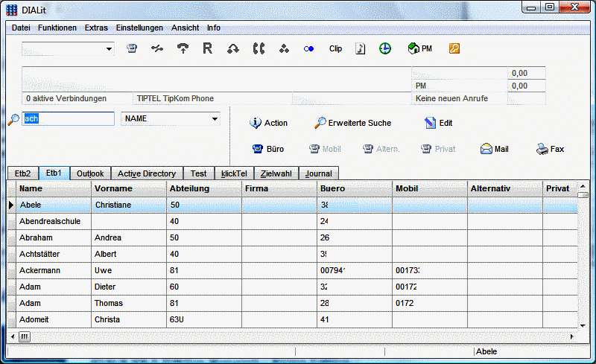Select the Abraham name cell

pyautogui.click(x=53, y=237)
